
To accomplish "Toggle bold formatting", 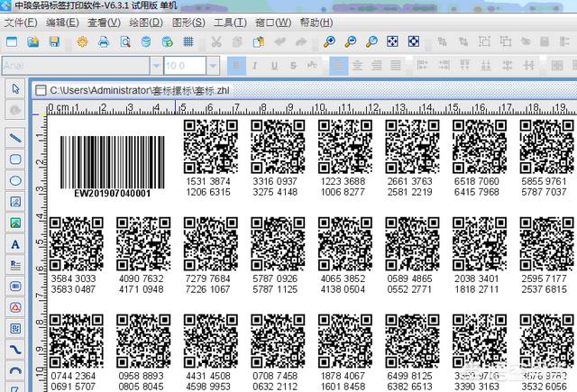I will [236, 66].
